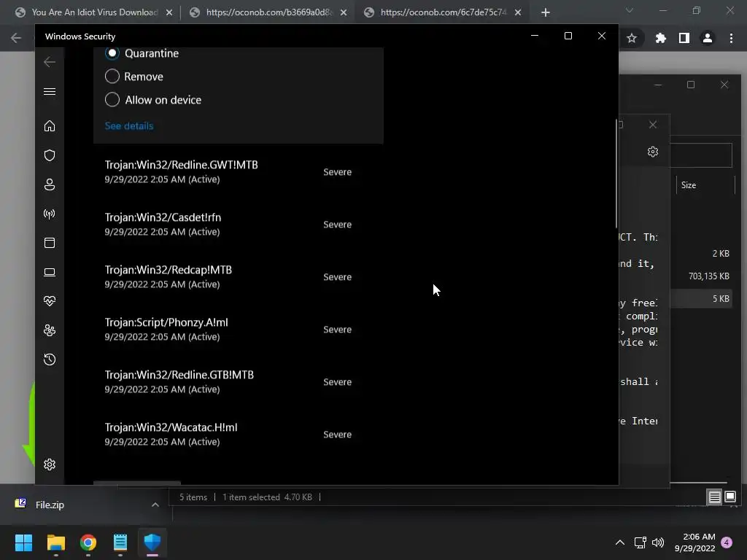Switch File Explorer to large icons view
This screenshot has width=747, height=560.
tap(730, 497)
